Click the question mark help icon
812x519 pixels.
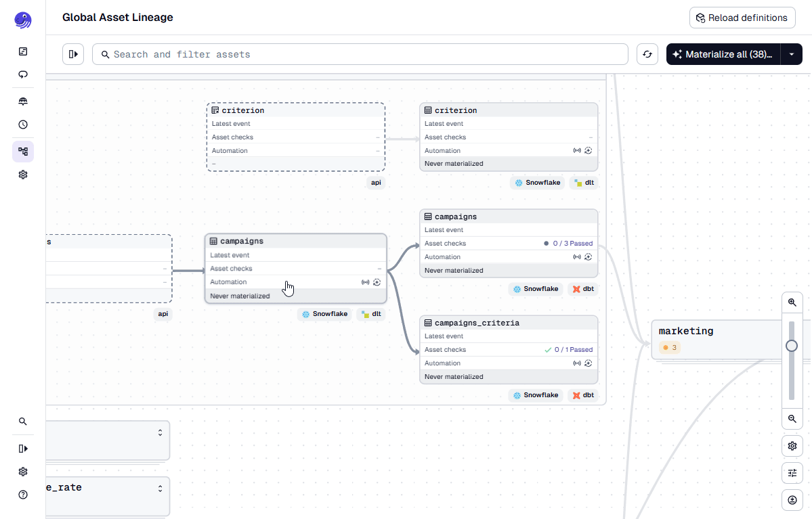tap(23, 495)
